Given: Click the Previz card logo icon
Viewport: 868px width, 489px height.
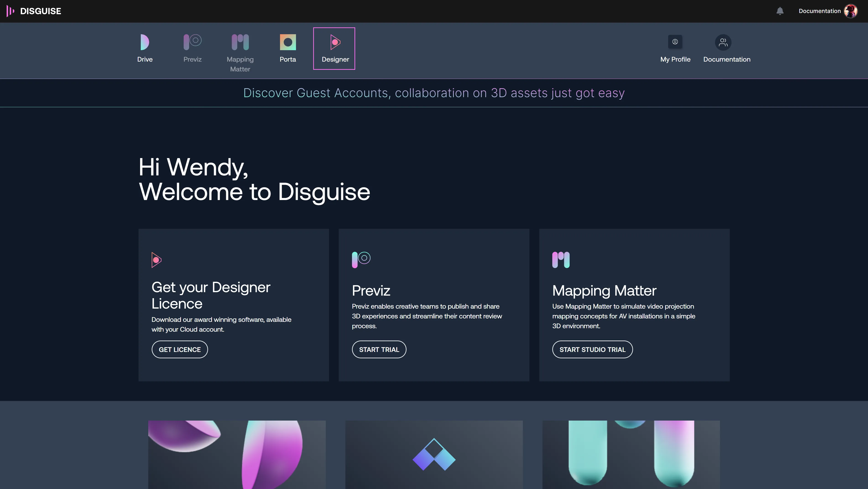Looking at the screenshot, I should click(x=360, y=259).
